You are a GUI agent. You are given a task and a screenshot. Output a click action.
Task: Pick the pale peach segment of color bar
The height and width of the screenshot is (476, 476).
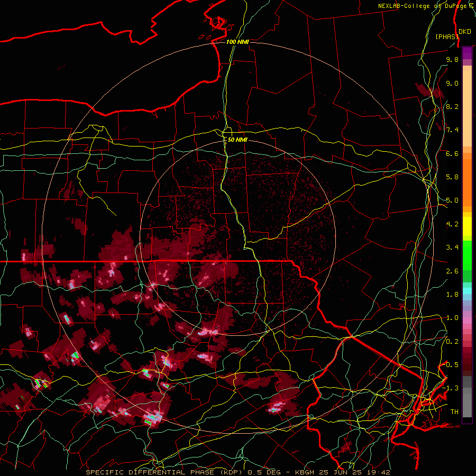coord(467,109)
